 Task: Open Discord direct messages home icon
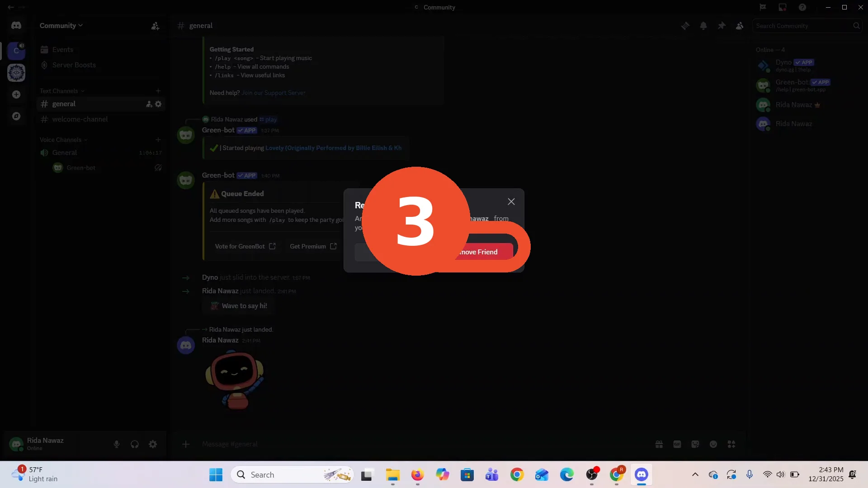16,26
